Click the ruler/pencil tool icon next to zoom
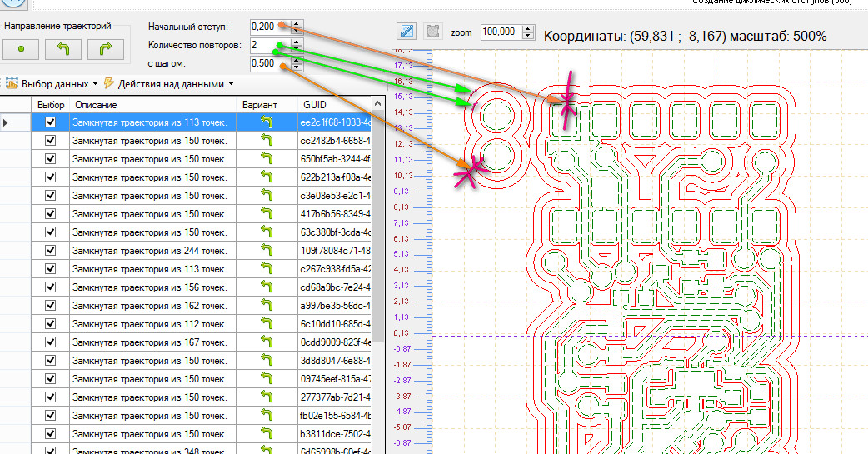868x454 pixels. coord(407,32)
